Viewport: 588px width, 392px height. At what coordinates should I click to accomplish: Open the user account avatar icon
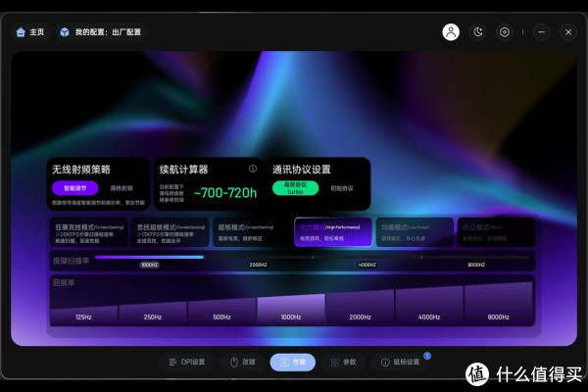[451, 31]
